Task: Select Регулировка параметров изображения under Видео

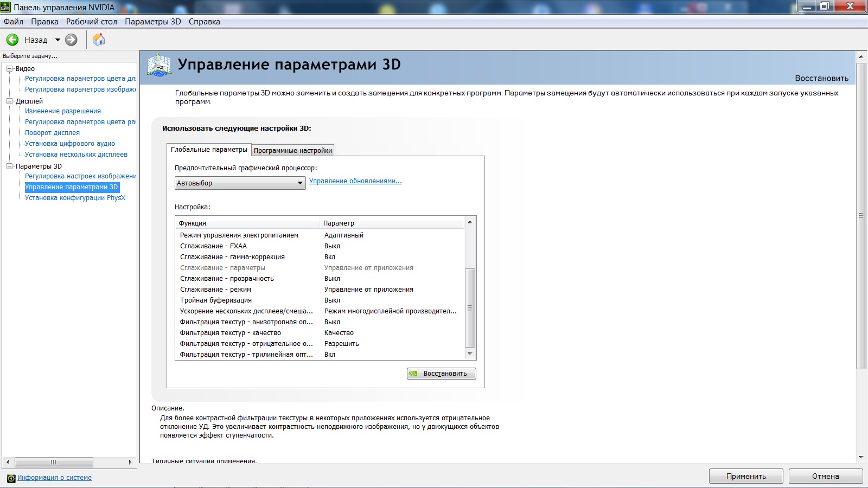Action: pos(81,89)
